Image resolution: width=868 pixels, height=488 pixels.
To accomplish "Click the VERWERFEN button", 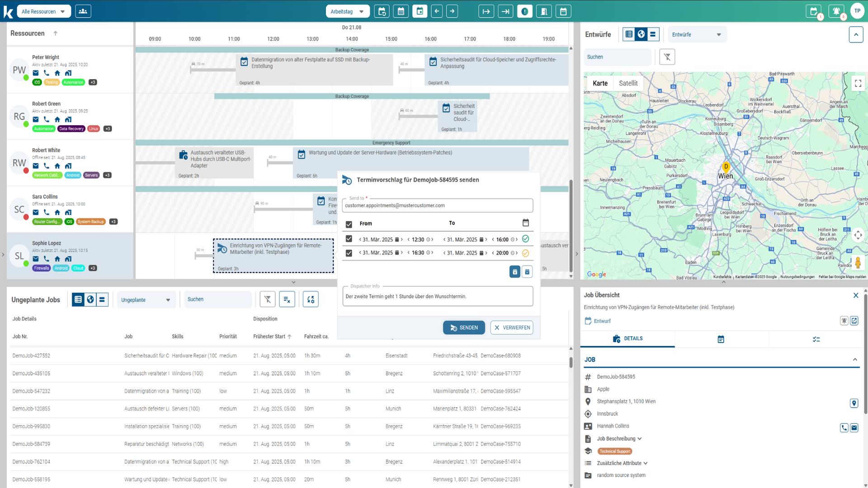I will pos(512,328).
